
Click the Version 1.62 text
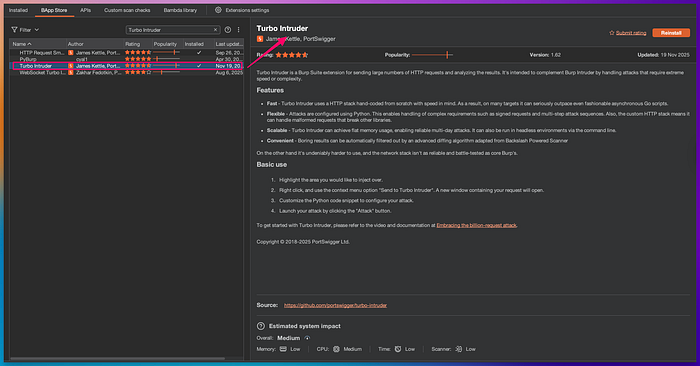(x=545, y=55)
